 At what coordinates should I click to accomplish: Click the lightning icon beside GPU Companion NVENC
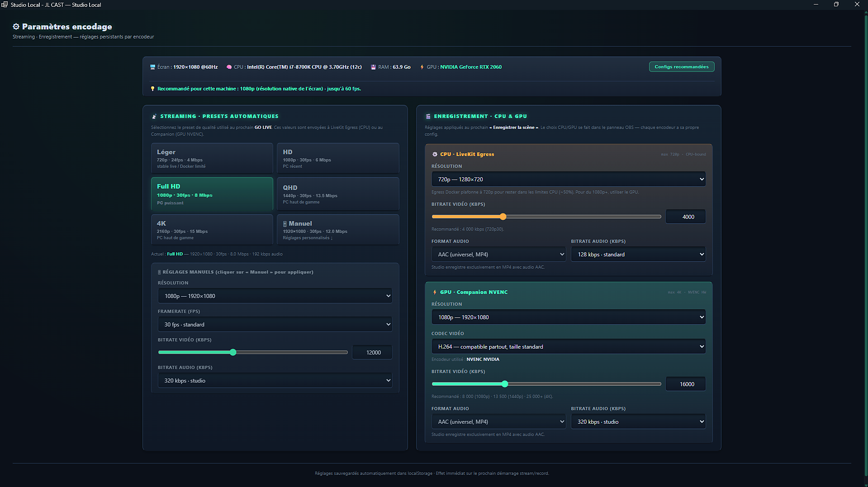click(435, 292)
